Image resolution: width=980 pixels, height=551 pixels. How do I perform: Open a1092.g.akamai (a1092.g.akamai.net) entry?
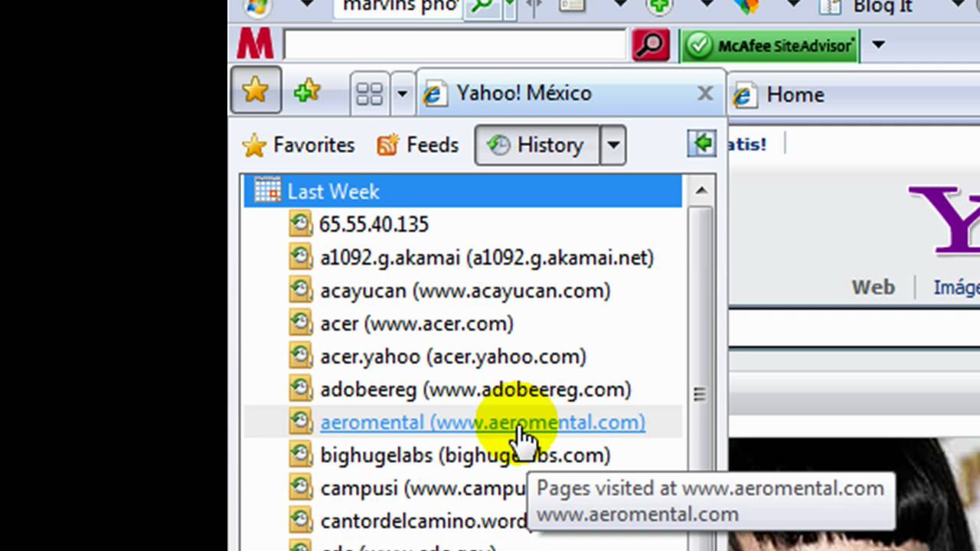487,257
